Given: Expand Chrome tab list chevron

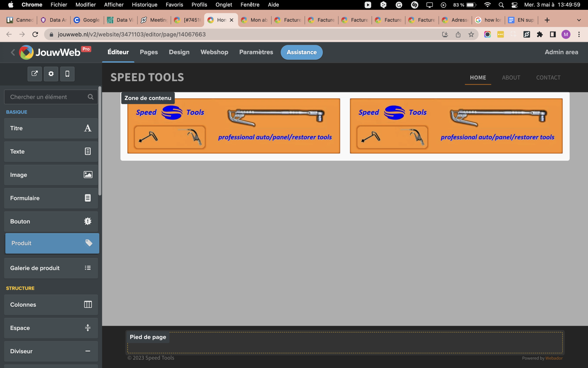Looking at the screenshot, I should (x=579, y=20).
